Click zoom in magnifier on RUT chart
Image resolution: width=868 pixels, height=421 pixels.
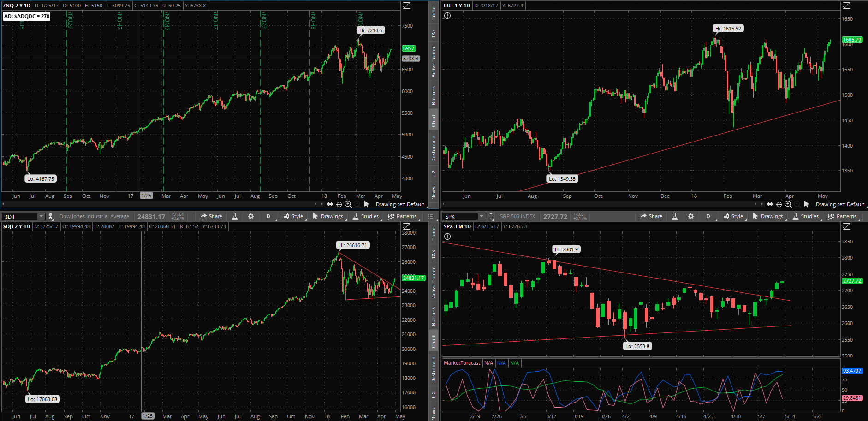[788, 204]
